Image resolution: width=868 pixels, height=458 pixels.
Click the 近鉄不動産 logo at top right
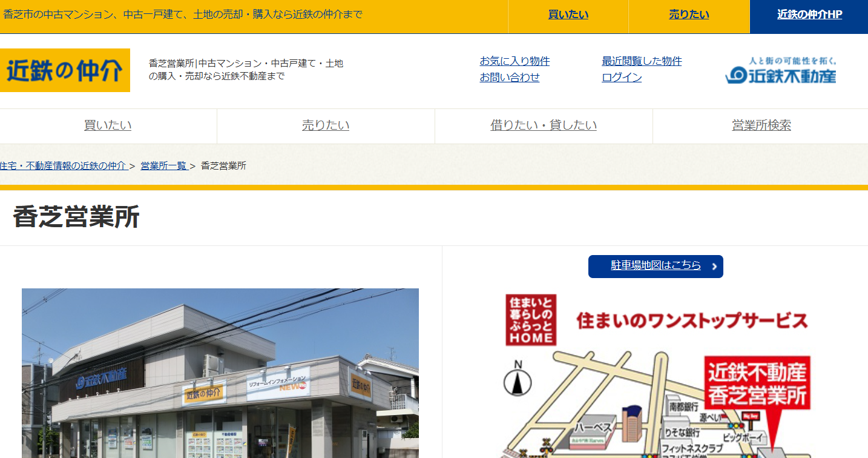pyautogui.click(x=781, y=70)
